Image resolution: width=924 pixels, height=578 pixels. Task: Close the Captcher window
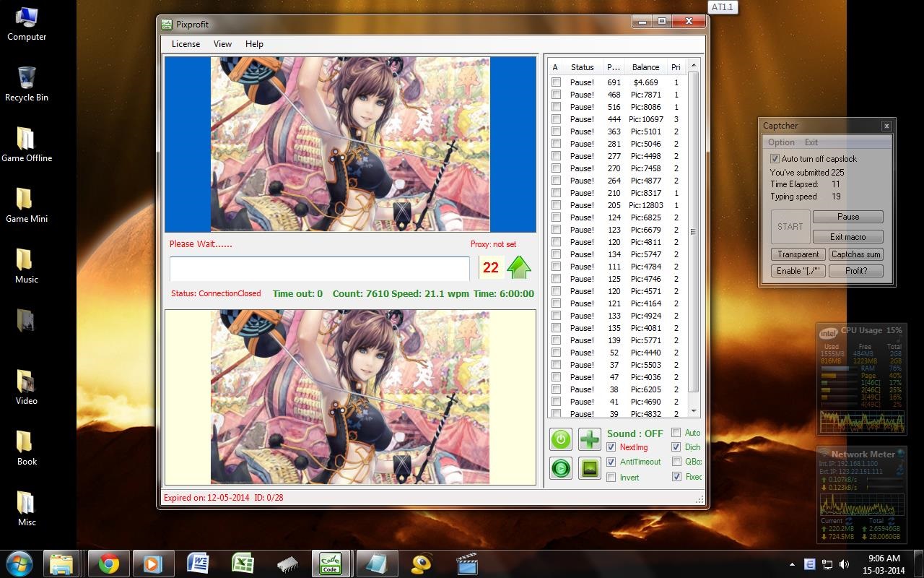click(x=886, y=126)
